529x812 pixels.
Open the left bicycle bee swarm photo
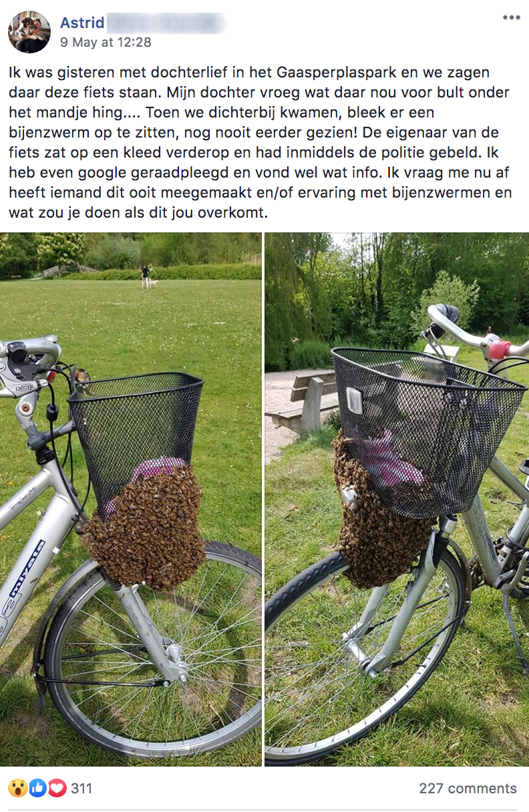[131, 499]
